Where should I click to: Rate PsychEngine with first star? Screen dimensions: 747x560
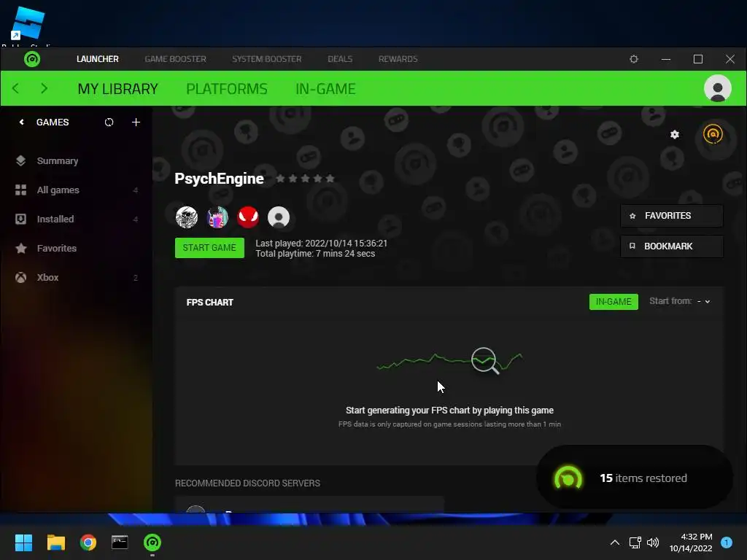click(x=281, y=179)
